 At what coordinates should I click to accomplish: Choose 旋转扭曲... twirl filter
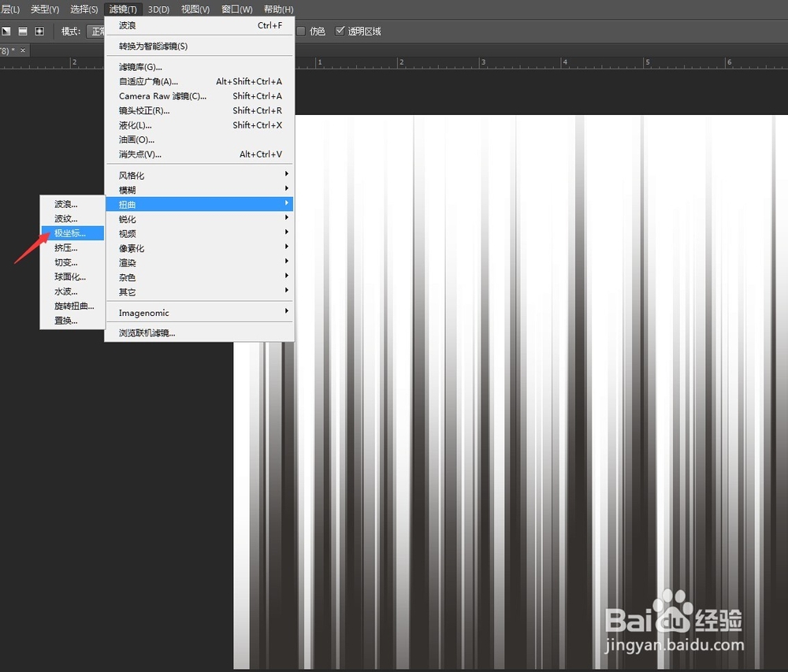(x=72, y=306)
